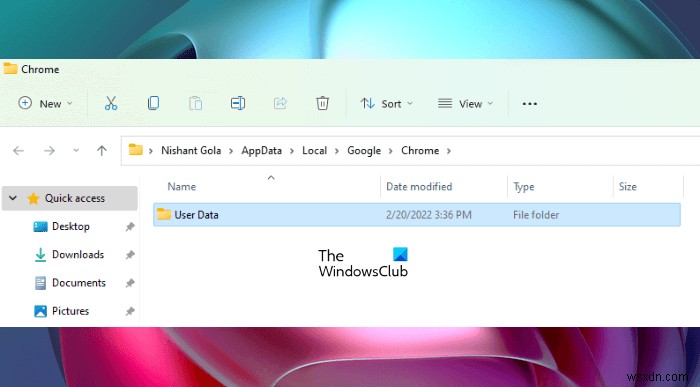The image size is (700, 387).
Task: Click pin icon next to Downloads
Action: pyautogui.click(x=130, y=255)
